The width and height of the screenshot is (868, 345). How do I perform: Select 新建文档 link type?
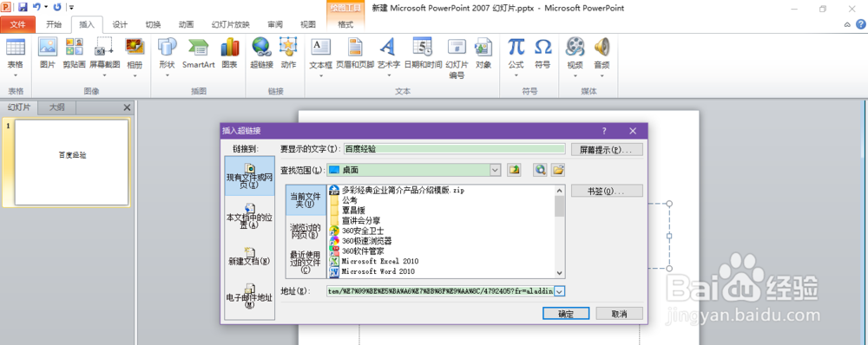[x=250, y=257]
